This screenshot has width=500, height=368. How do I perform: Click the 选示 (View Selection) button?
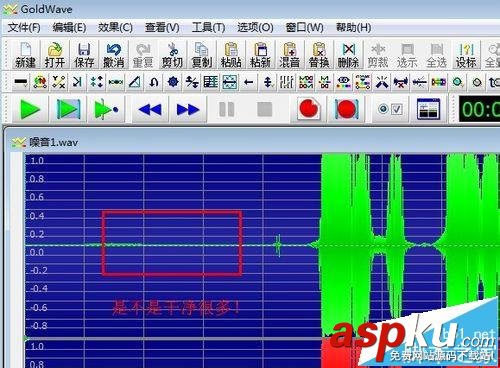coord(407,55)
